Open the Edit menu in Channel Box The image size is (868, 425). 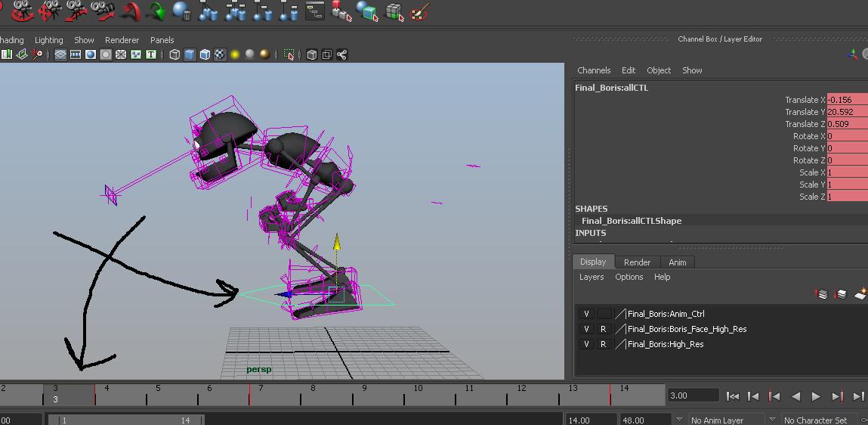(629, 70)
